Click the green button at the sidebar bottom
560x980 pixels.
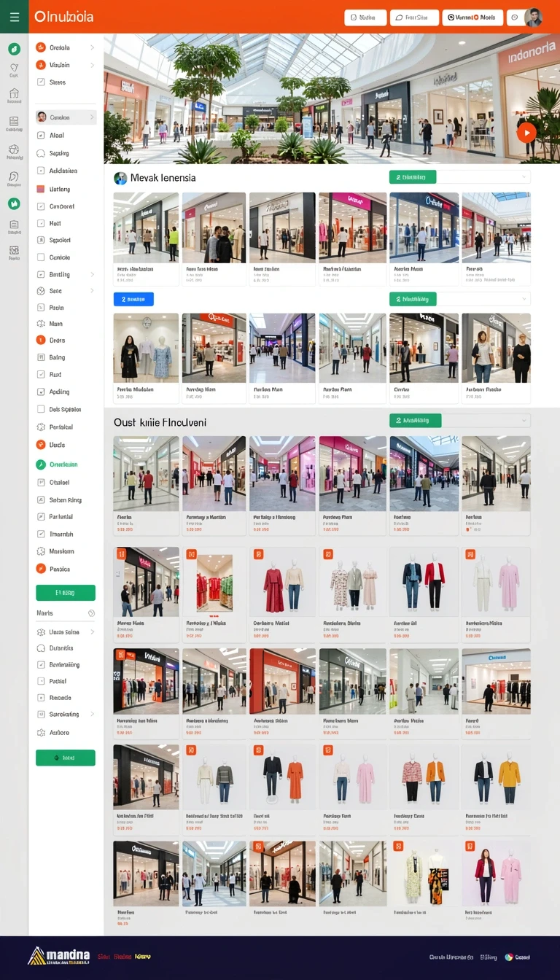tap(66, 758)
